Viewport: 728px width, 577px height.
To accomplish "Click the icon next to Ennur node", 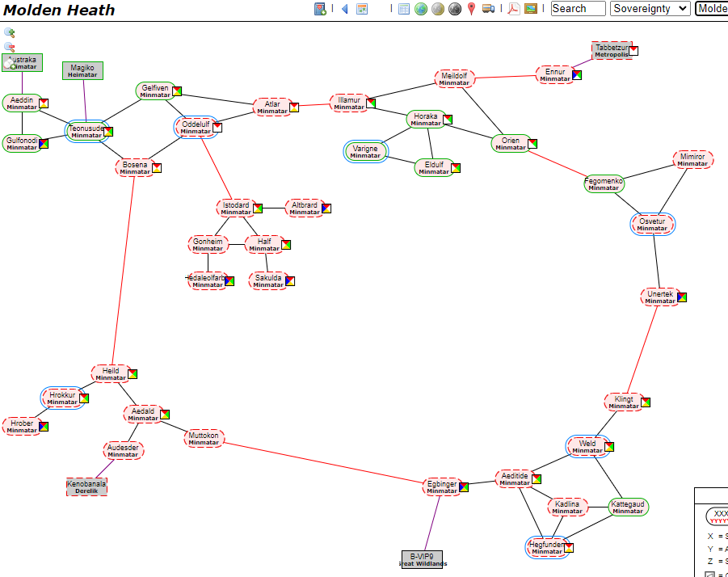I will pos(577,74).
